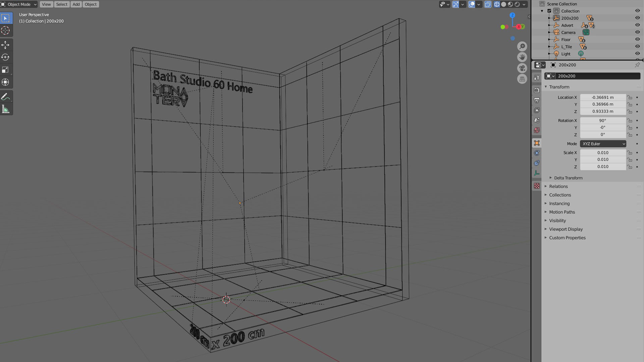The height and width of the screenshot is (362, 644).
Task: Open rotation Mode XYZ Euler dropdown
Action: coord(603,144)
